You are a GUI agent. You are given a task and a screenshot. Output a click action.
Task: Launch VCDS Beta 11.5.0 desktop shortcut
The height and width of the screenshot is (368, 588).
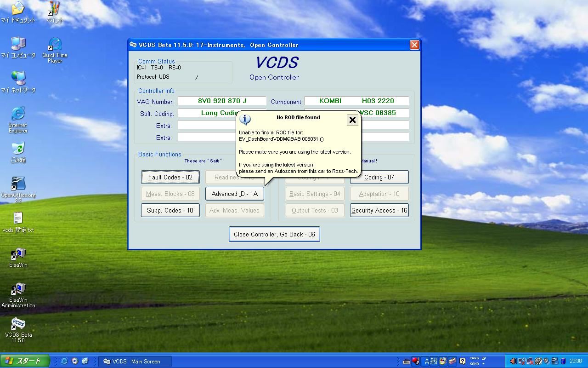point(18,330)
